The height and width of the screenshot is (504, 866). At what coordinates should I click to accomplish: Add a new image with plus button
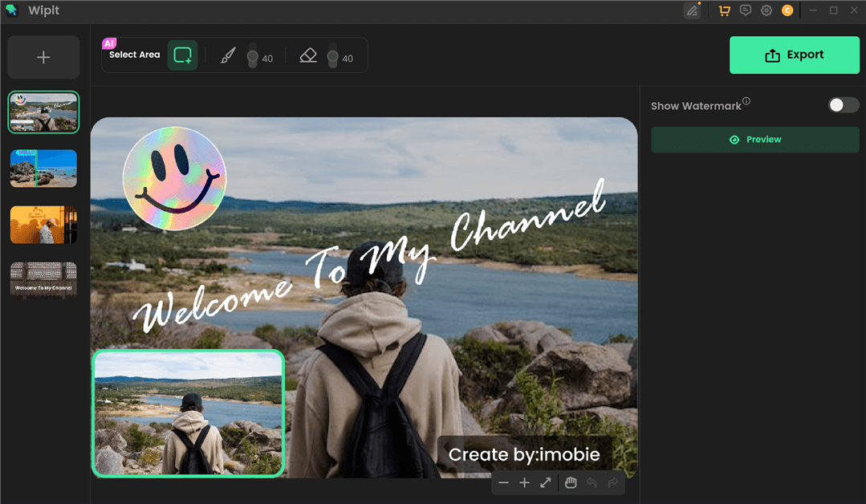[43, 57]
